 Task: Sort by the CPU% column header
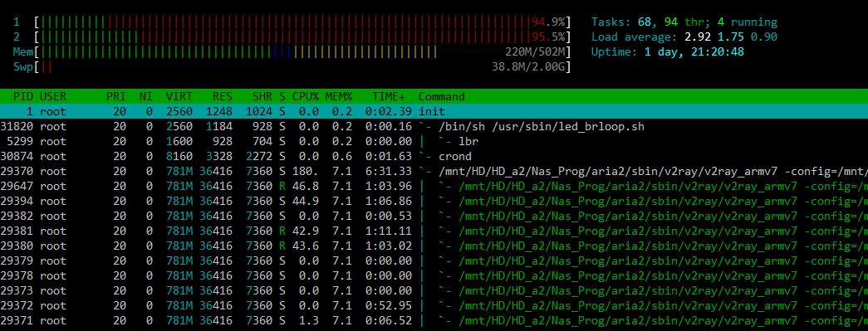click(306, 97)
